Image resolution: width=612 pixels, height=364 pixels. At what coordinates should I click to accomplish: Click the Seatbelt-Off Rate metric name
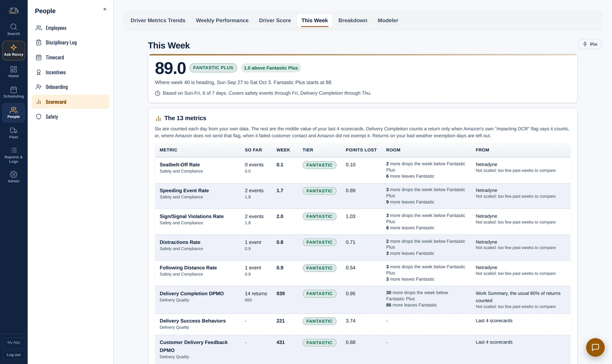click(180, 165)
